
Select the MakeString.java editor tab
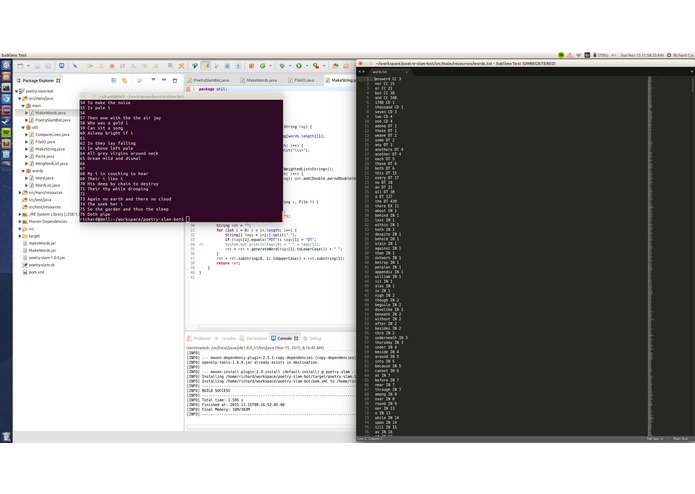point(340,80)
